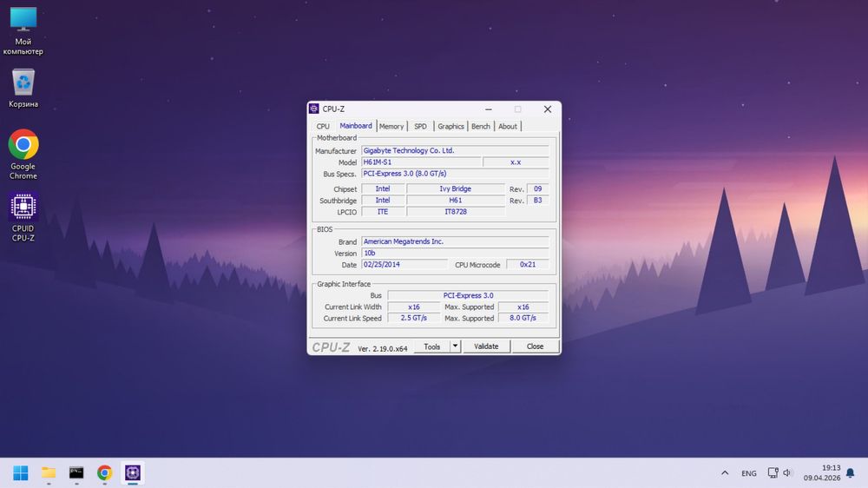Viewport: 868px width, 488px height.
Task: Click the Ivy Bridge chipset value
Action: click(455, 189)
